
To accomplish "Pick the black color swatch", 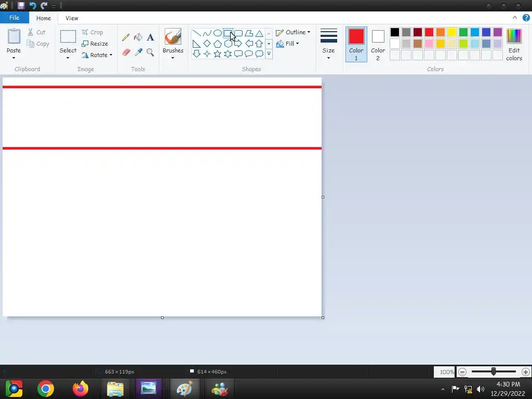I will (x=395, y=32).
